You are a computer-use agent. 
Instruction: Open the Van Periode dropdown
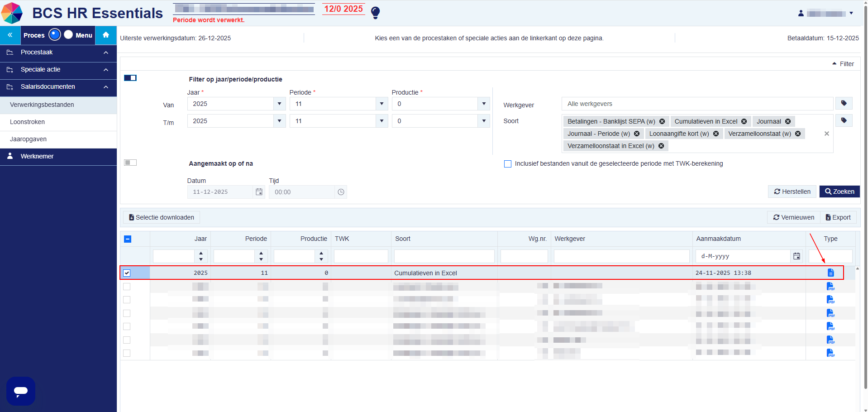coord(382,104)
